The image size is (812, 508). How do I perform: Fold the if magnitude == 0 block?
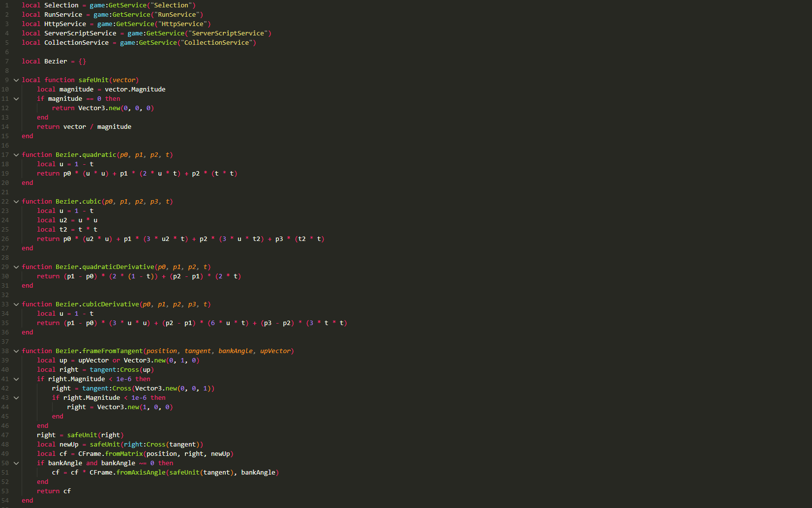pyautogui.click(x=16, y=98)
